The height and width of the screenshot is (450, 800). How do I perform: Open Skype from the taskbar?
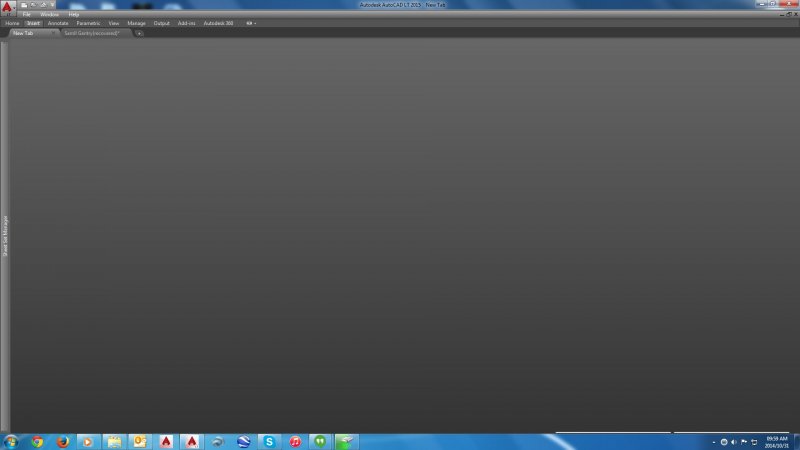click(269, 442)
